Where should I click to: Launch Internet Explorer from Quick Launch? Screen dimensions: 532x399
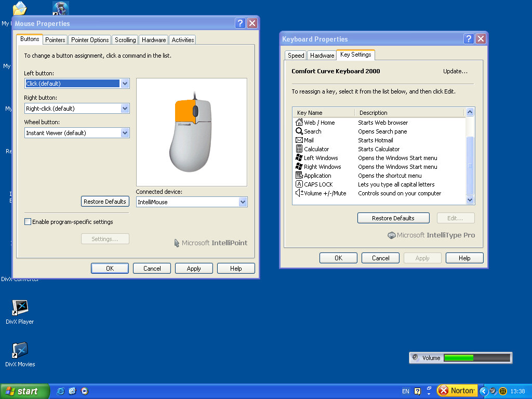click(61, 391)
